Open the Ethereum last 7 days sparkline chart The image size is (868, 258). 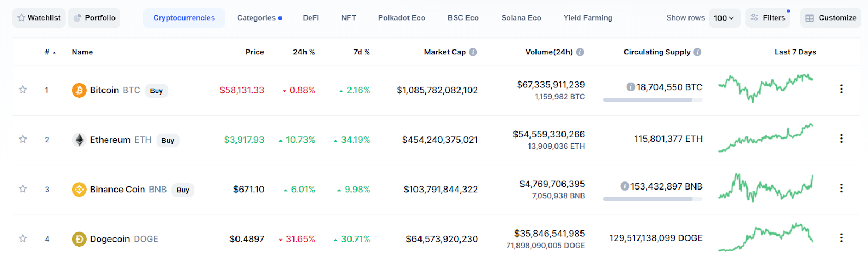(765, 139)
